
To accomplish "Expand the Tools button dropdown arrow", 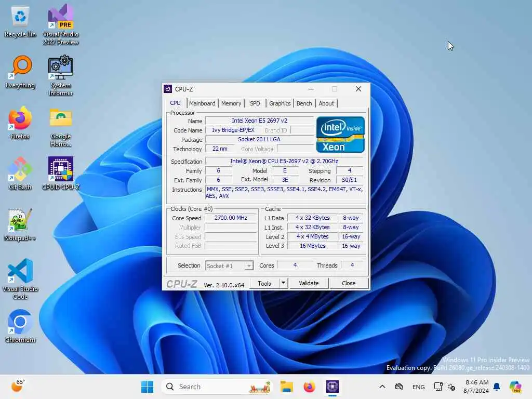I will (x=283, y=283).
